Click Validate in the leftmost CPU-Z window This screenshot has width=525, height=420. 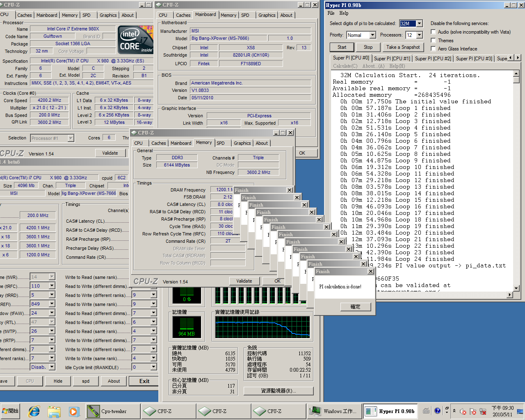[110, 153]
